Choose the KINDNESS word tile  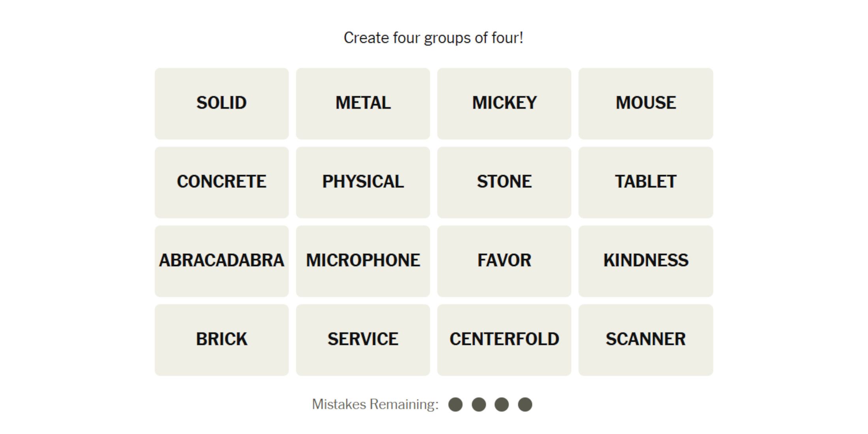[x=645, y=261]
